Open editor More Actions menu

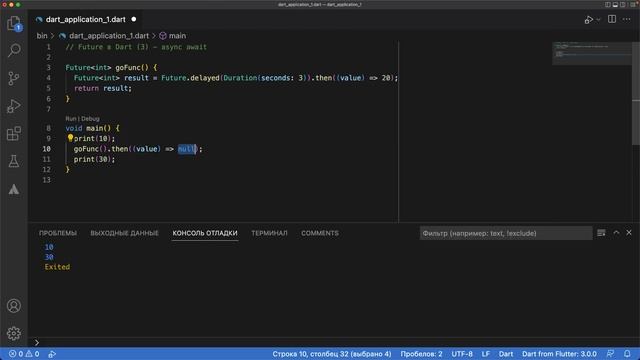627,20
